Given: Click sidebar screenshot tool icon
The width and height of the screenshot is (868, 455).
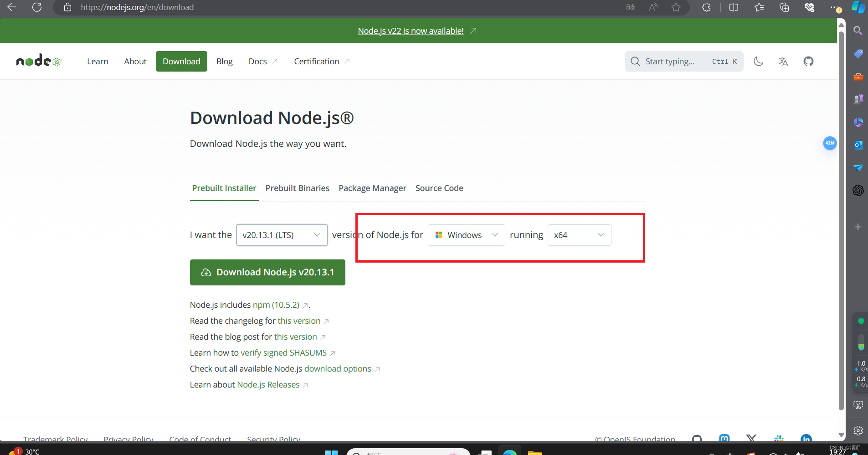Looking at the screenshot, I should pyautogui.click(x=858, y=405).
